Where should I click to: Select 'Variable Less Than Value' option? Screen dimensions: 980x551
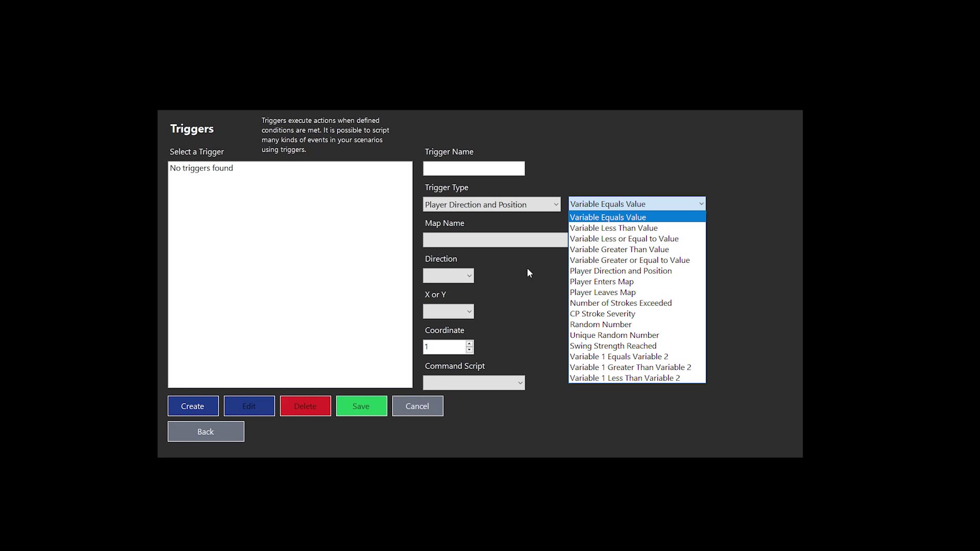pos(614,228)
